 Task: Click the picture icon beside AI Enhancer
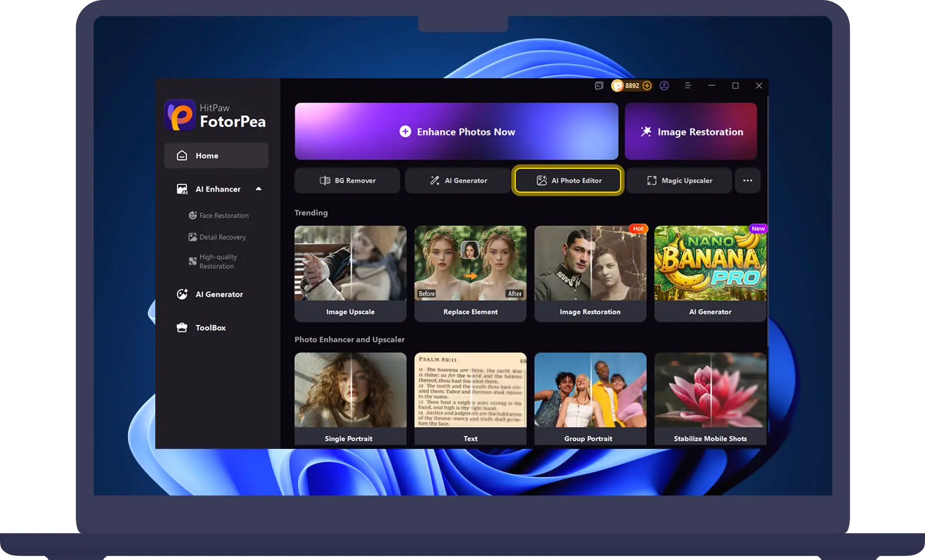click(x=182, y=189)
